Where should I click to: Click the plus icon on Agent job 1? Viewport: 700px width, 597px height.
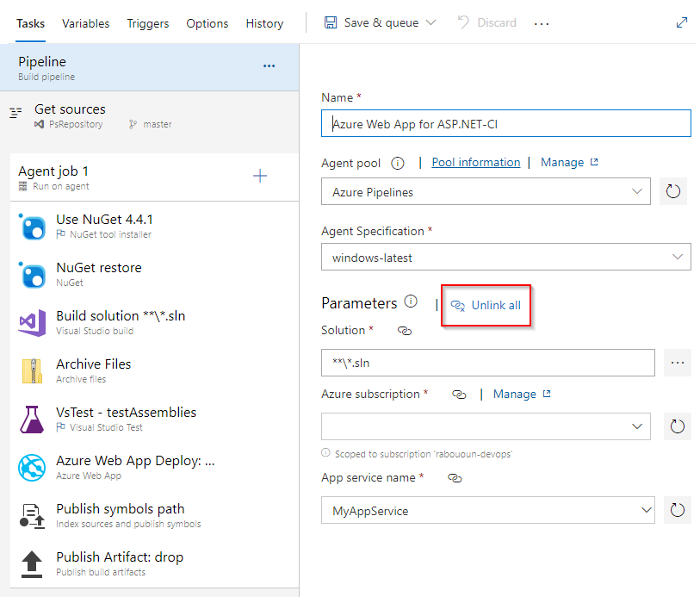(260, 177)
